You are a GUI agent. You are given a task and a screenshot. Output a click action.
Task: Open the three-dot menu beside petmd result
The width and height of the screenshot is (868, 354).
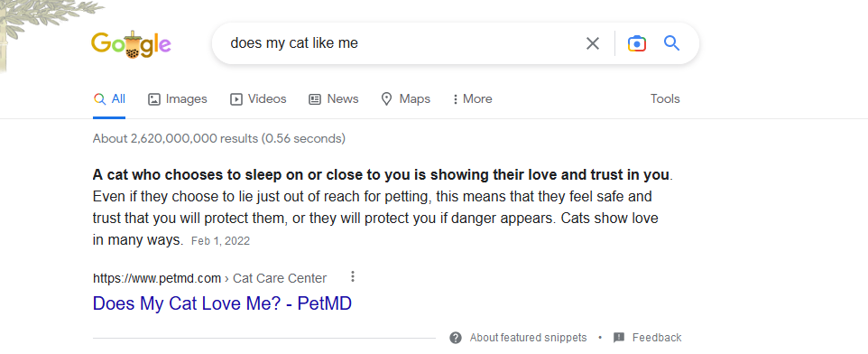click(x=353, y=276)
